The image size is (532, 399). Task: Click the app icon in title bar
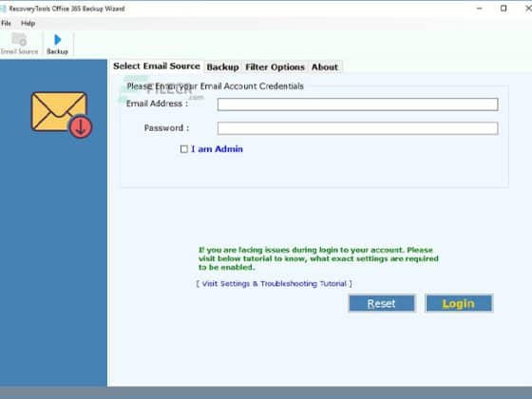pos(3,9)
